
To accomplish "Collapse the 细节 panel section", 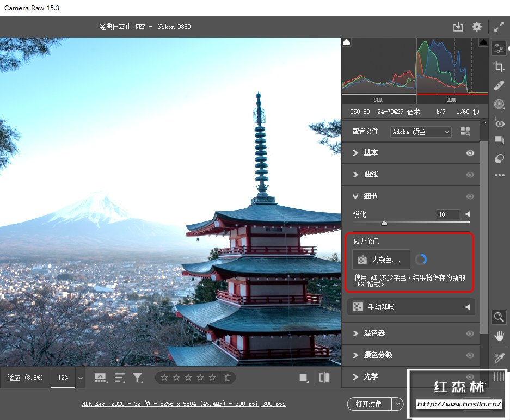I will 355,196.
